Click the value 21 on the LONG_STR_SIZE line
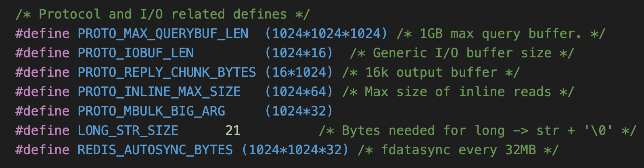This screenshot has width=644, height=168. tap(233, 130)
